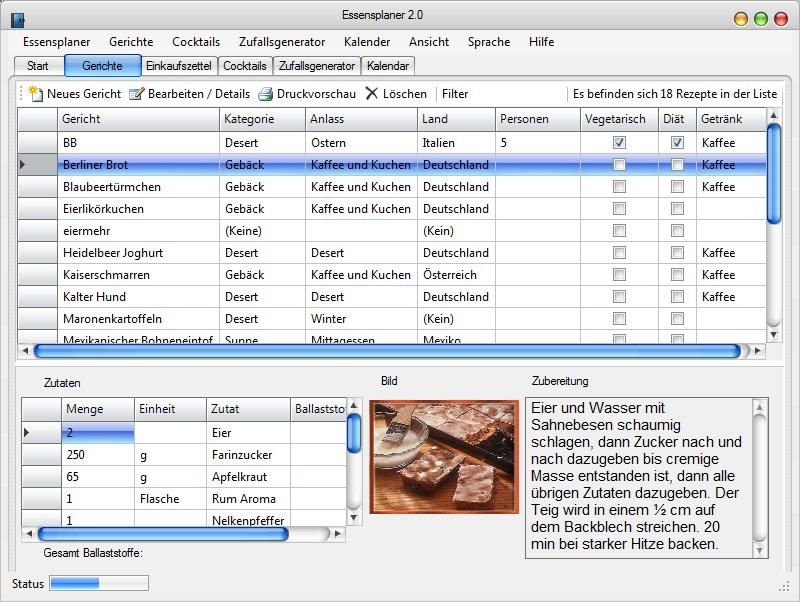This screenshot has height=602, width=800.
Task: Open the Sprache menu
Action: (489, 42)
